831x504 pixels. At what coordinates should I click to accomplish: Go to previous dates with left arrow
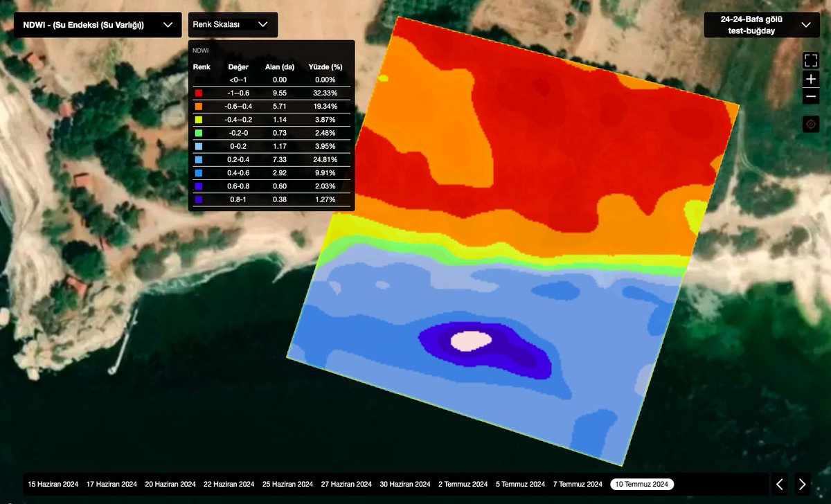[x=780, y=484]
